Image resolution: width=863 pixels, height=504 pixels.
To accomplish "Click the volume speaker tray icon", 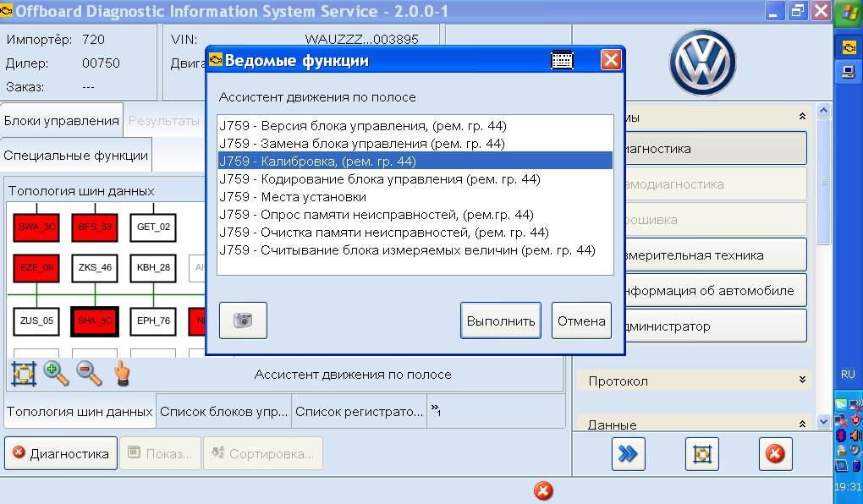I will tap(855, 436).
